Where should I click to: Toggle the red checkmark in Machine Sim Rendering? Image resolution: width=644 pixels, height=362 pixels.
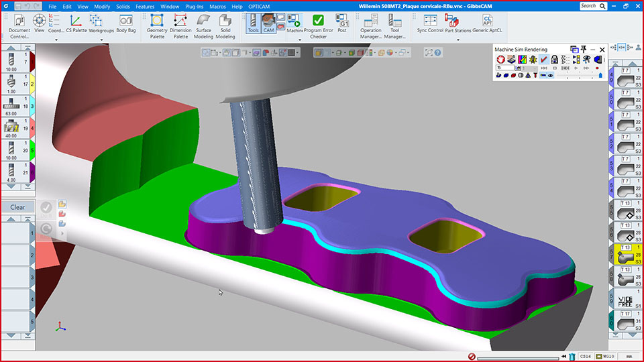(x=544, y=59)
